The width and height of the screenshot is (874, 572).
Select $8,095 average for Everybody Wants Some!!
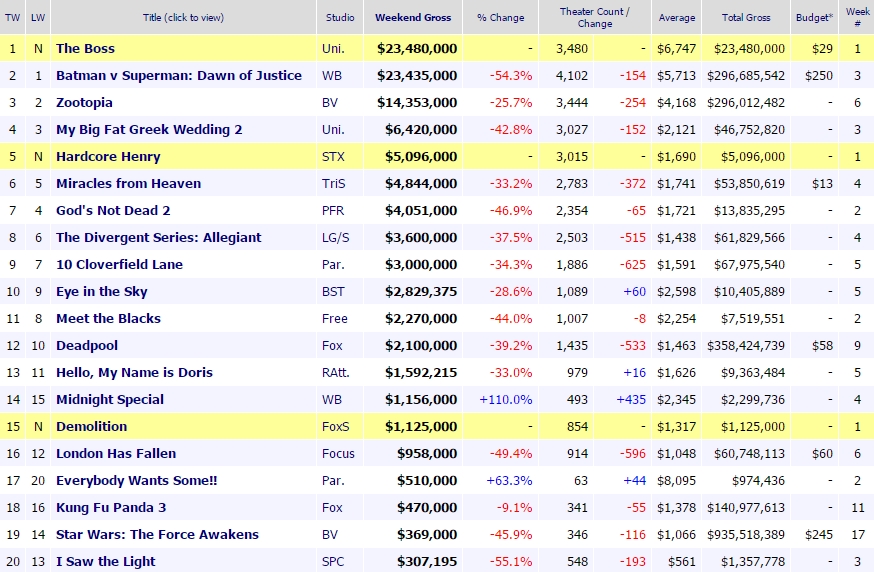pos(677,481)
